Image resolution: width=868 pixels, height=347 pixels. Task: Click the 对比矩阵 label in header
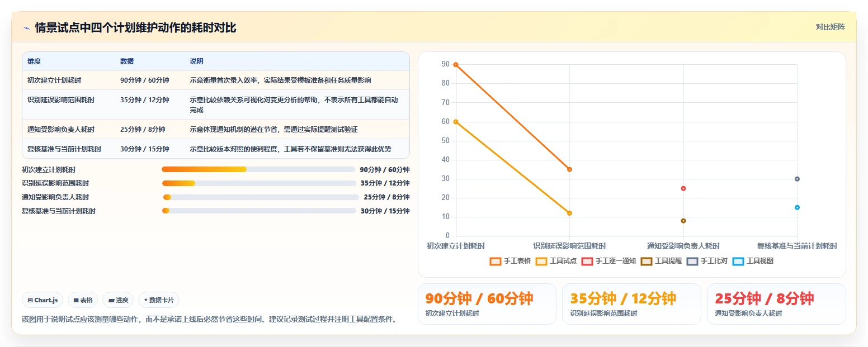831,27
